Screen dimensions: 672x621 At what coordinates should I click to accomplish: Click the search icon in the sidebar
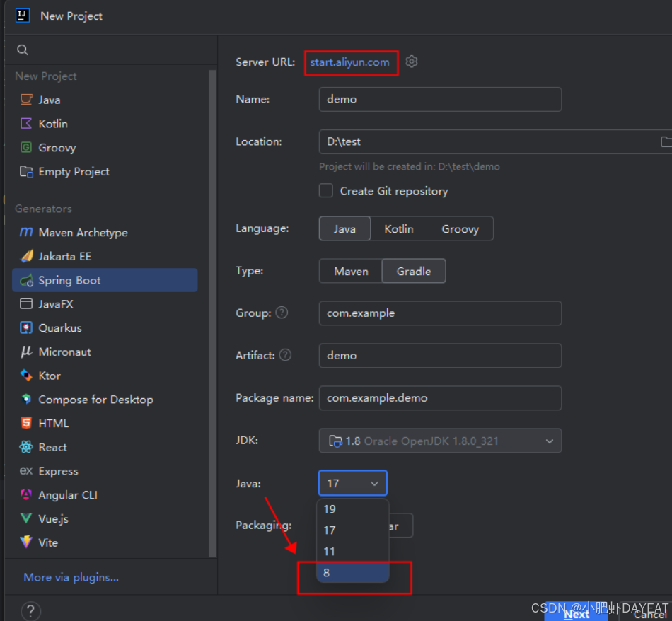tap(23, 50)
